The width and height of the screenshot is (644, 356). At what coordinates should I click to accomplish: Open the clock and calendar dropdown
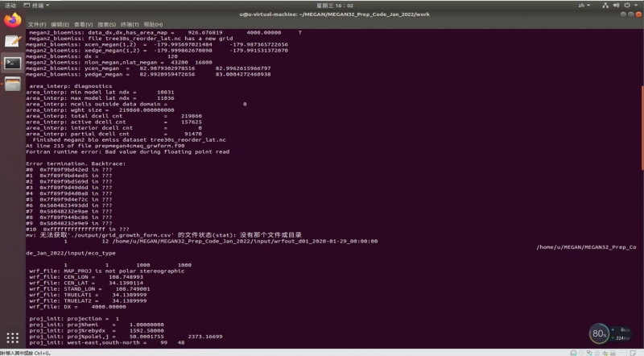[321, 5]
